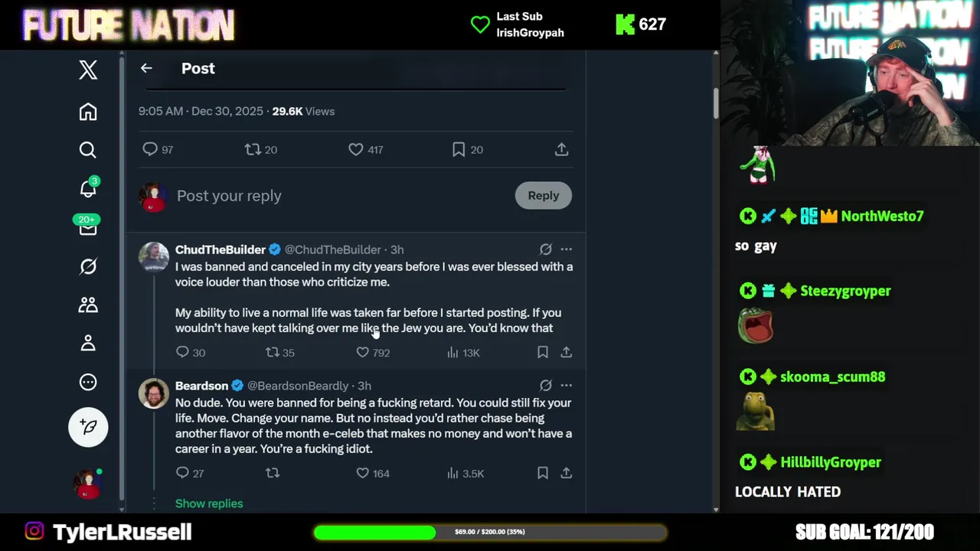Open the three-dot menu on ChudTheBuilder reply
Screen dimensions: 980x551
pos(566,249)
